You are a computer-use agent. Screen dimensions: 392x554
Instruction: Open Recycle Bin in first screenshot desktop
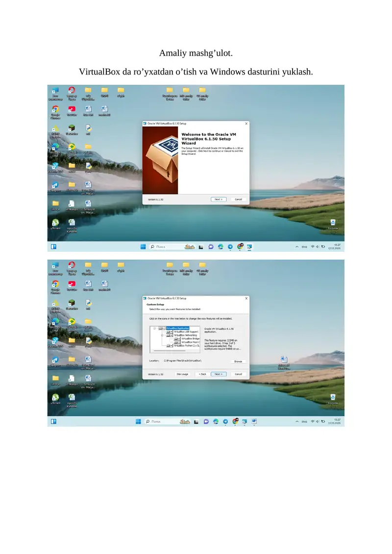pyautogui.click(x=333, y=224)
